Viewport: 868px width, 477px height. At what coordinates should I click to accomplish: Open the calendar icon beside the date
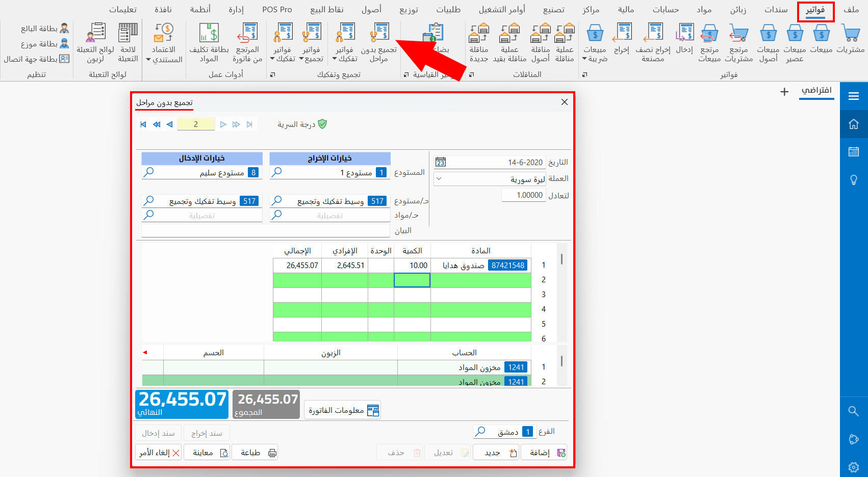pyautogui.click(x=441, y=162)
